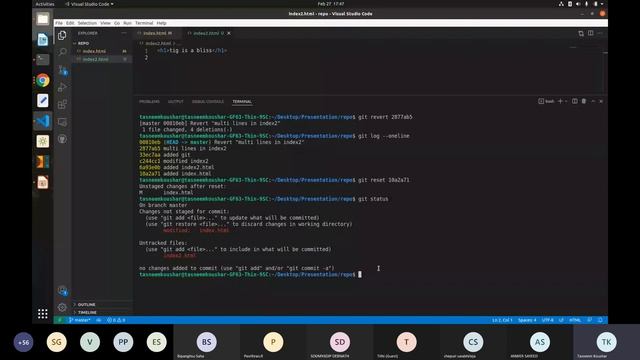
Task: Switch to the OUTPUT panel tab
Action: [176, 102]
